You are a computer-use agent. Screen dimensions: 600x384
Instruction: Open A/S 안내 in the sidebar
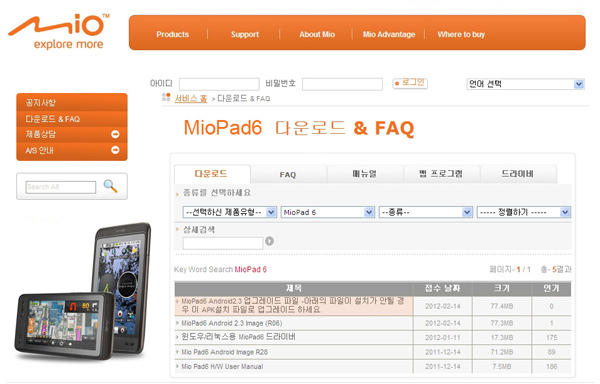pyautogui.click(x=39, y=150)
